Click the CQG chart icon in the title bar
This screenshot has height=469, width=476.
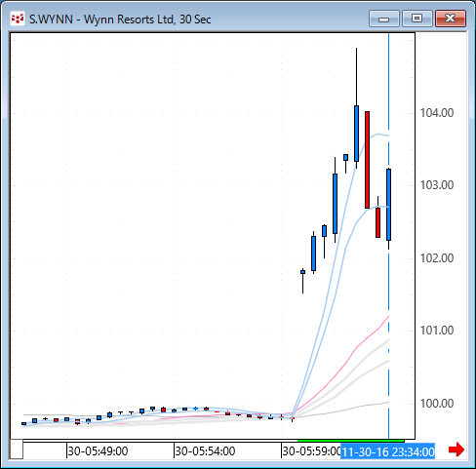(18, 19)
